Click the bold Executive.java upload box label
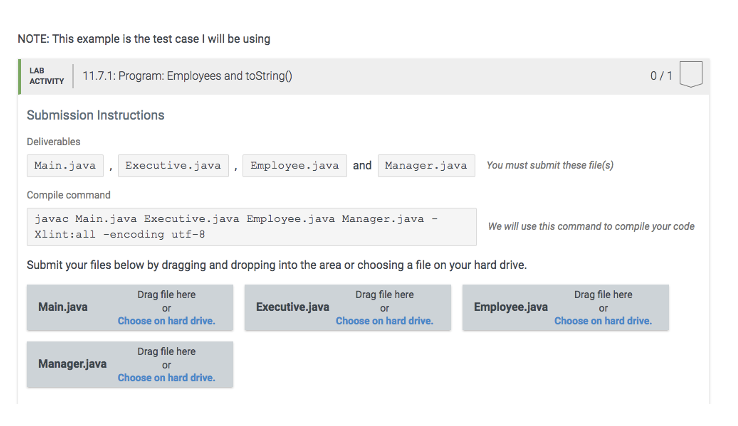The height and width of the screenshot is (426, 738). coord(292,307)
